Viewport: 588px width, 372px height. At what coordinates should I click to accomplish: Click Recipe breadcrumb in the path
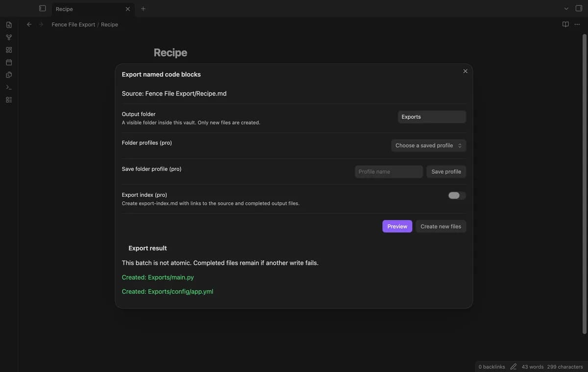(109, 24)
